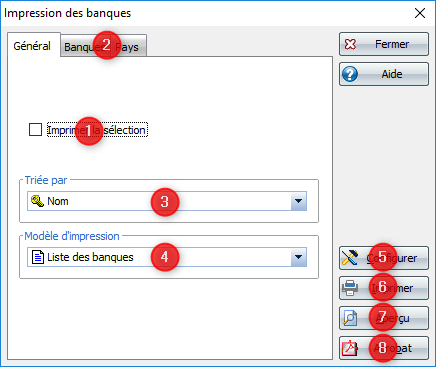Click the printer icon on Imprimer button

350,288
